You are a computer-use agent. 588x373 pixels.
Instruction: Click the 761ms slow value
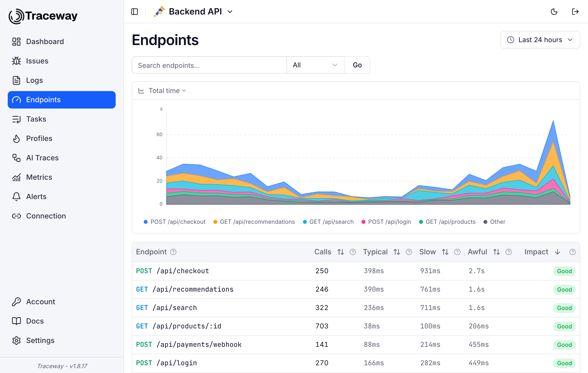point(430,289)
